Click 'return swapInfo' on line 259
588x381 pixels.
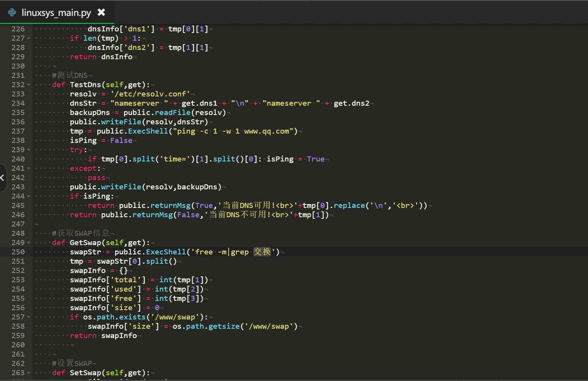coord(103,336)
